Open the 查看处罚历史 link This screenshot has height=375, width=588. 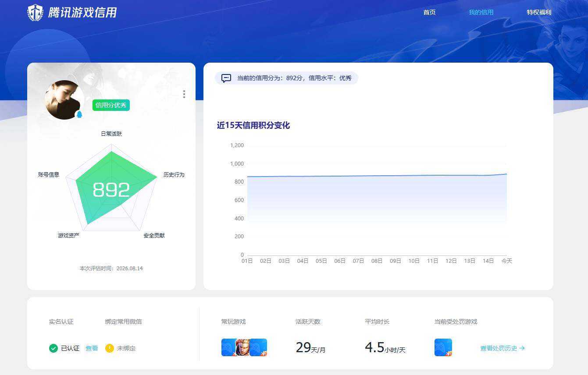click(502, 348)
